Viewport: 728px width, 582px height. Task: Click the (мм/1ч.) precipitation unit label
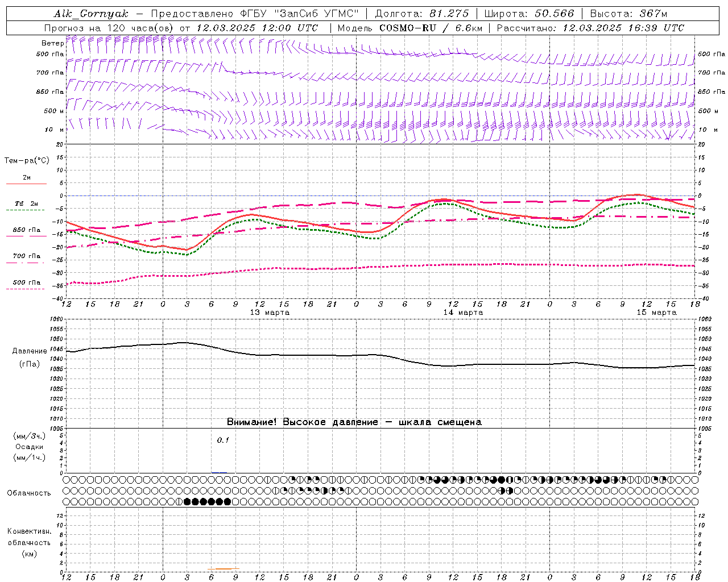click(x=30, y=458)
